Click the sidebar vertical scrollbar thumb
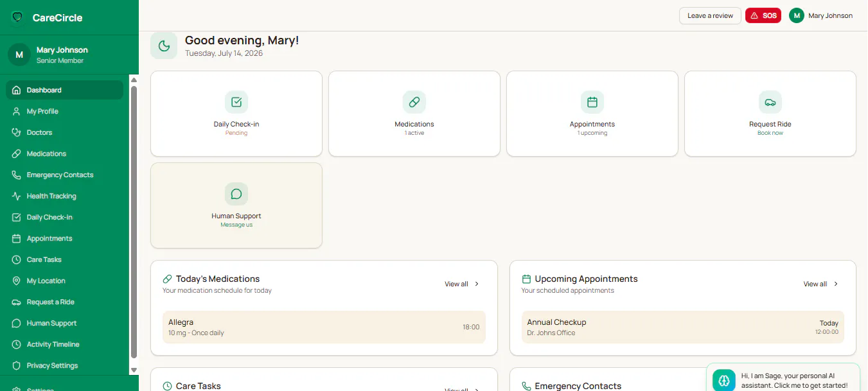 point(134,222)
